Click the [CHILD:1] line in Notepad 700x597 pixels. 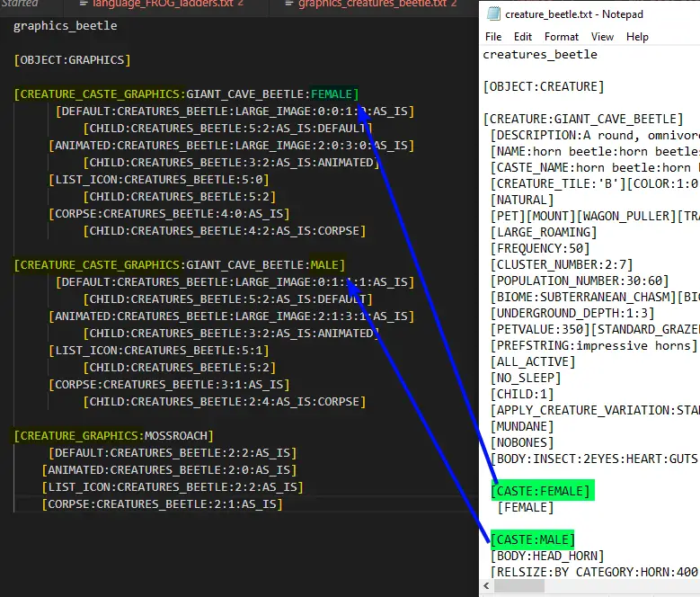click(522, 394)
